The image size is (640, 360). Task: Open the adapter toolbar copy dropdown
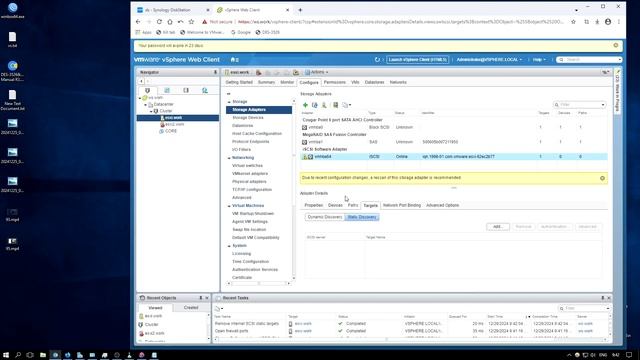tap(347, 105)
